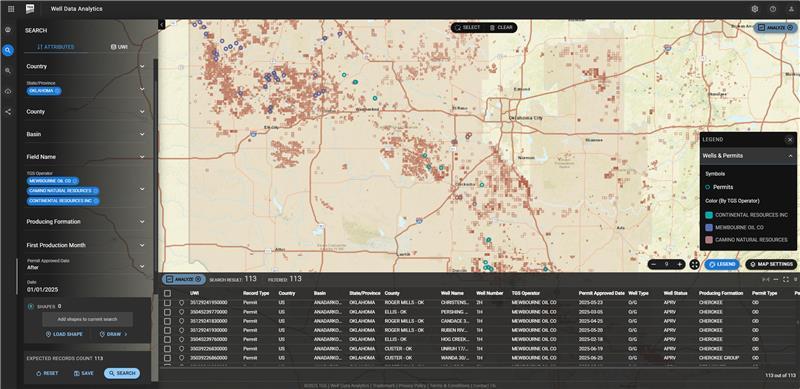800x389 pixels.
Task: Click the Continental Resources teal color swatch
Action: point(709,215)
